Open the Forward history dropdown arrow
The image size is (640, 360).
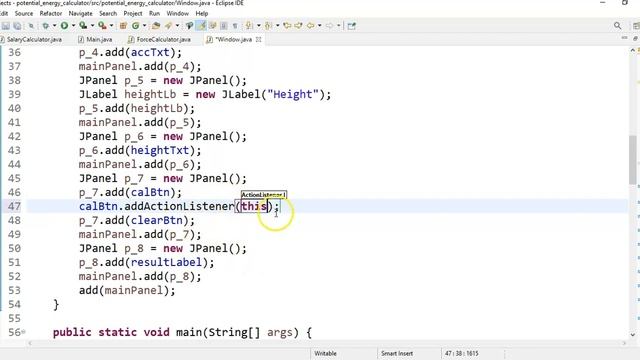click(338, 26)
